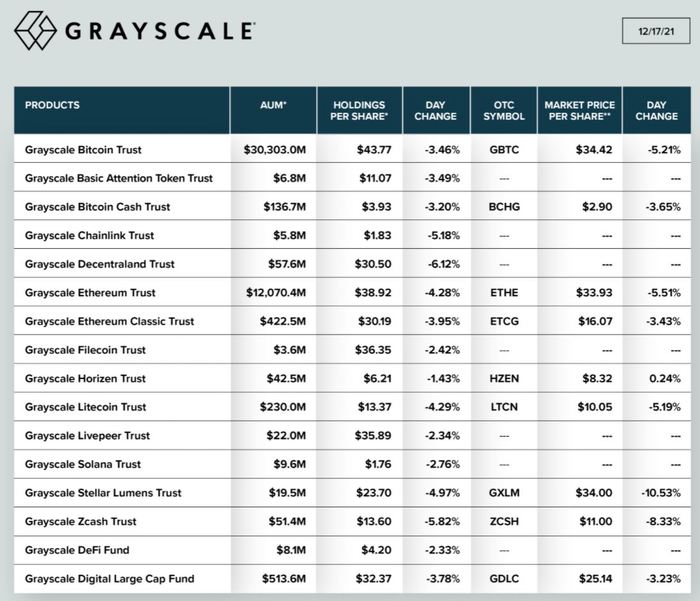Click the OTC Symbol column header
Viewport: 700px width, 601px height.
pyautogui.click(x=503, y=110)
